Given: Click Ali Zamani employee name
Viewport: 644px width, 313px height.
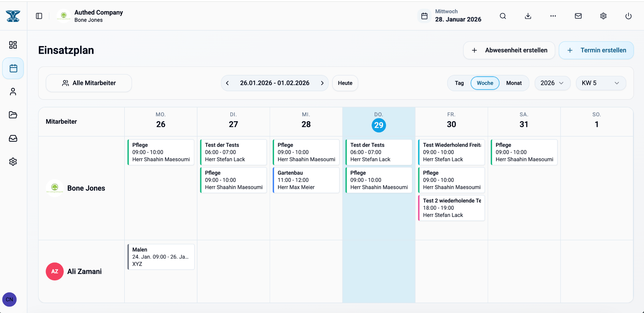Looking at the screenshot, I should 85,271.
